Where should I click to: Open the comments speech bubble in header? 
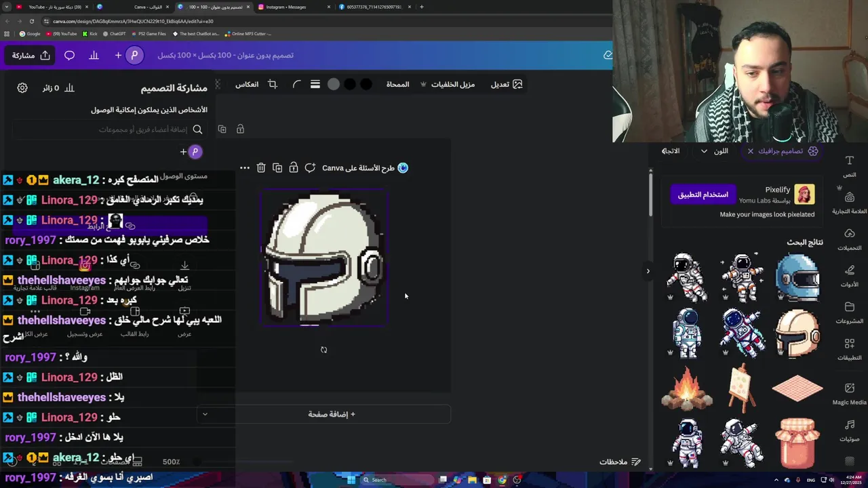coord(69,55)
